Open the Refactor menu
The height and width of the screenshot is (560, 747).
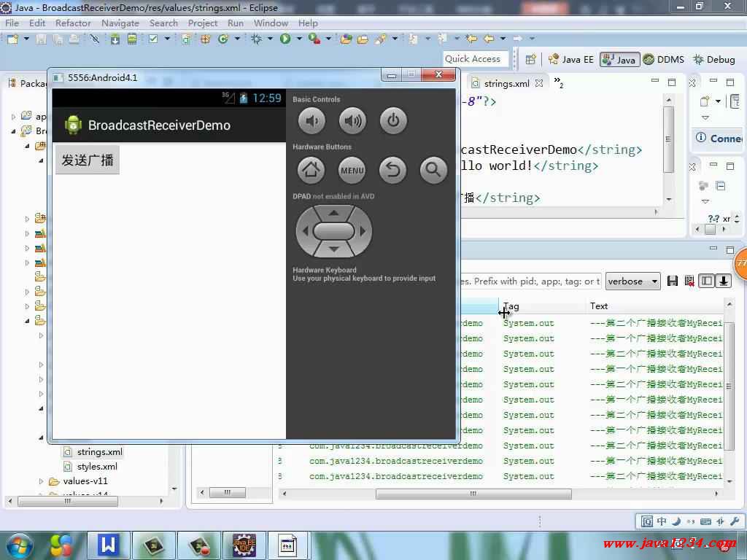coord(73,23)
